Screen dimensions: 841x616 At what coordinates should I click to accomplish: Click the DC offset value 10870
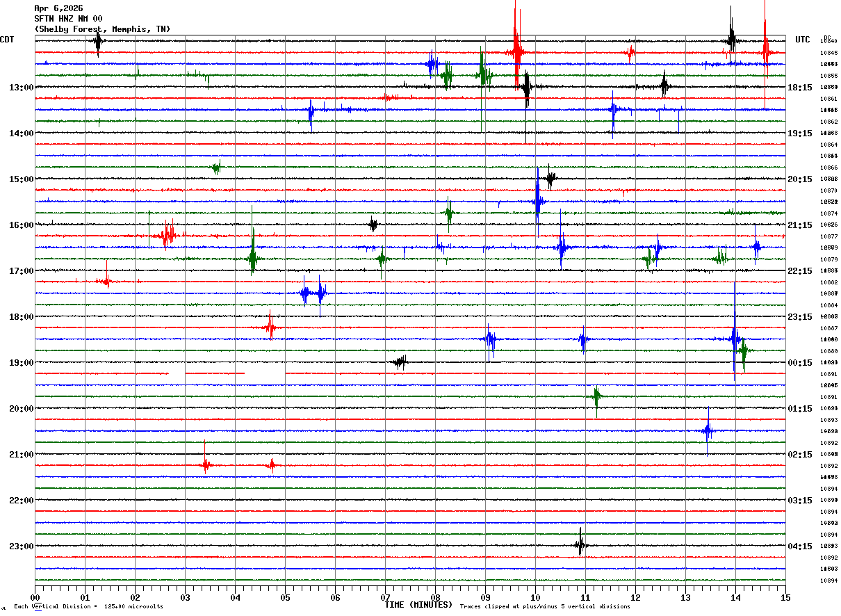[x=828, y=191]
